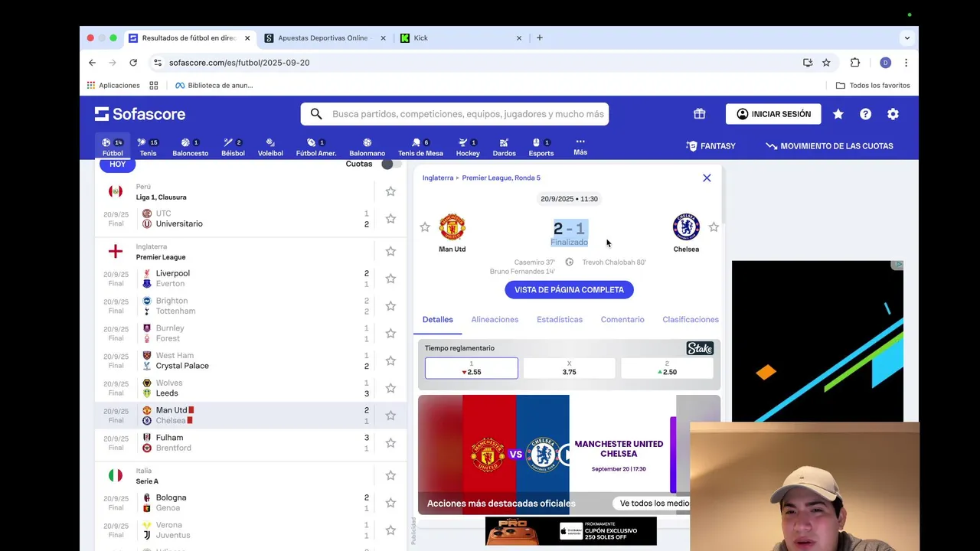
Task: Open Sofascore settings gear
Action: 893,114
